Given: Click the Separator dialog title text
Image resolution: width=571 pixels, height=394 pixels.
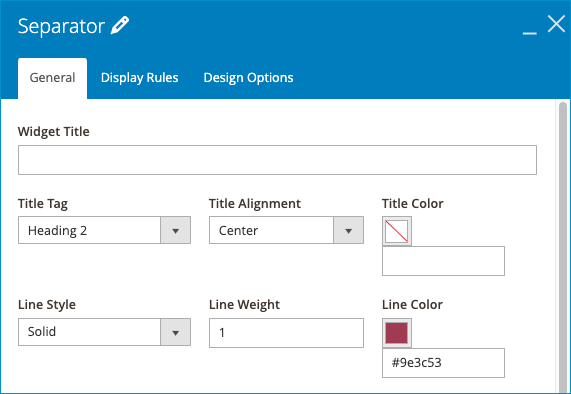Looking at the screenshot, I should 61,26.
